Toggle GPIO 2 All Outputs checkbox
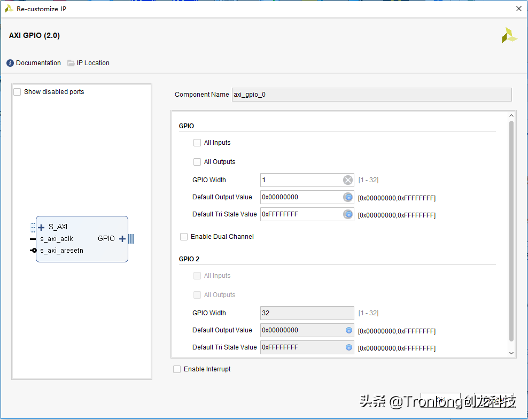The width and height of the screenshot is (528, 420). pos(197,295)
